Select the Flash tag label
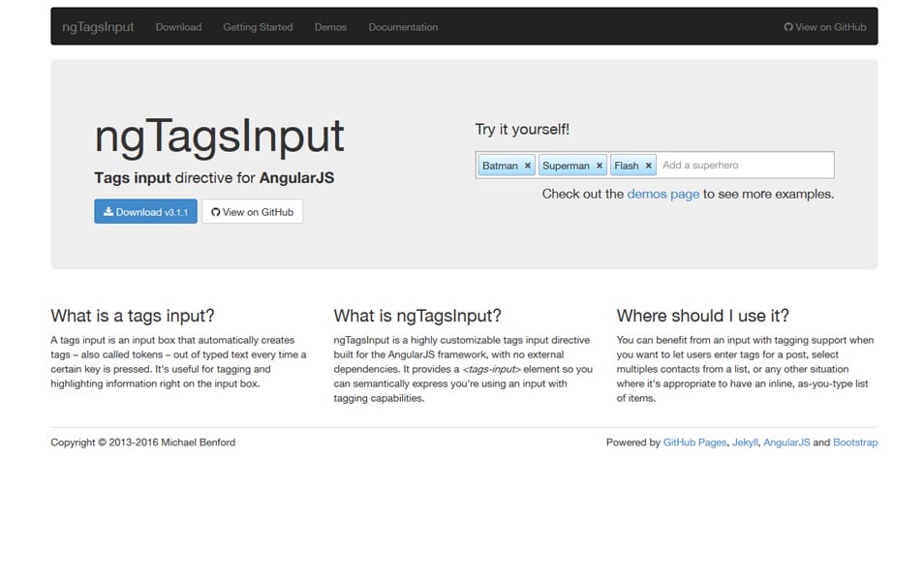 click(627, 166)
